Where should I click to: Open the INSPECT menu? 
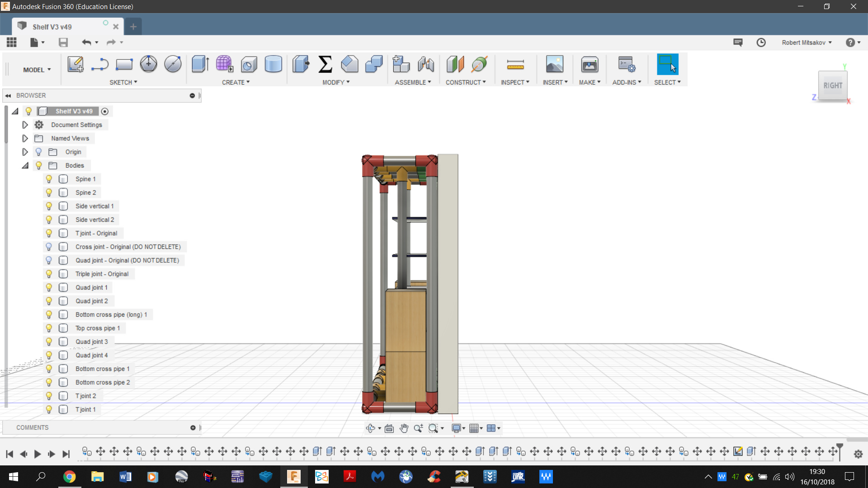515,82
